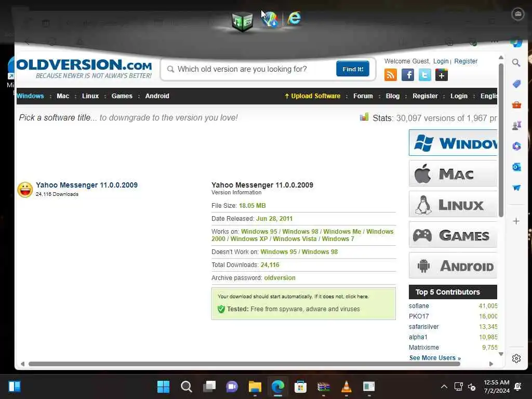Click Register link beside Welcome Guest
Screen dimensions: 532x399
(x=466, y=61)
